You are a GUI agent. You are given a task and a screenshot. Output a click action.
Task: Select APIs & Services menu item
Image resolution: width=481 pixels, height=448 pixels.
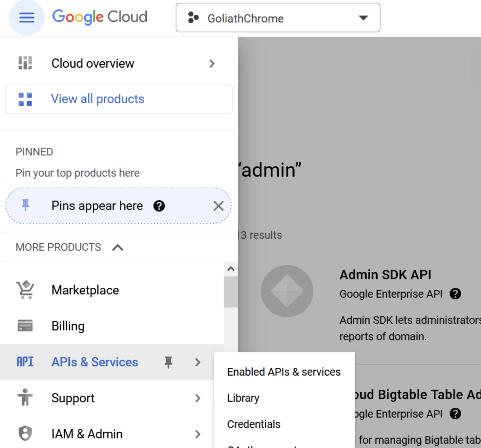click(x=107, y=362)
